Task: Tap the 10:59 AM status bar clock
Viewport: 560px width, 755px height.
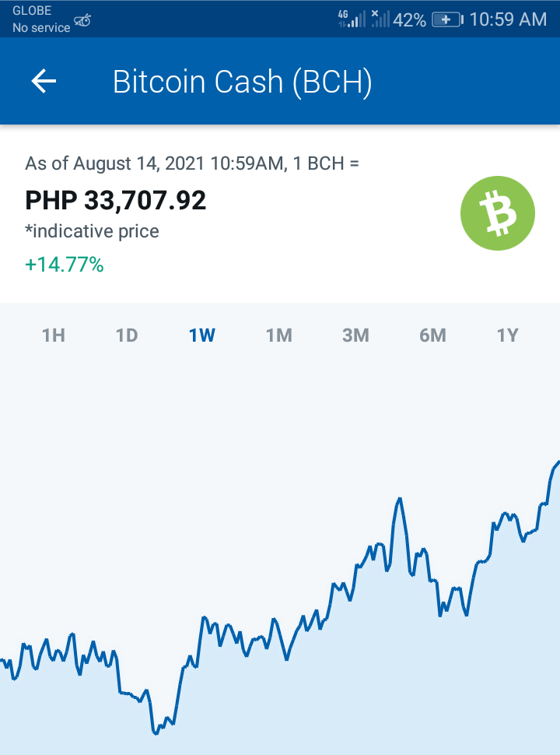Action: (x=508, y=19)
